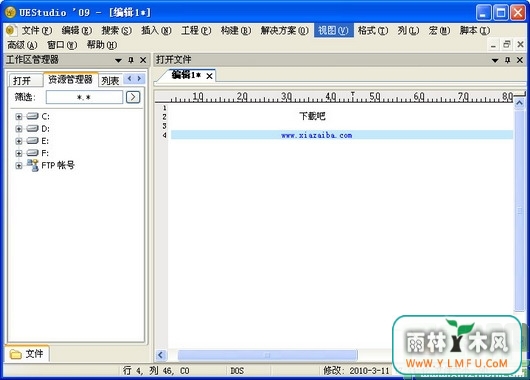The height and width of the screenshot is (380, 530).
Task: Close the 打开文件 panel
Action: [x=520, y=60]
